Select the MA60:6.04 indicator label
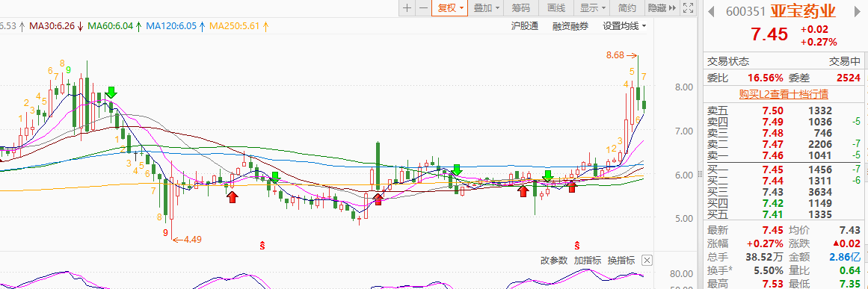Viewport: 868px width, 289px height. 114,25
